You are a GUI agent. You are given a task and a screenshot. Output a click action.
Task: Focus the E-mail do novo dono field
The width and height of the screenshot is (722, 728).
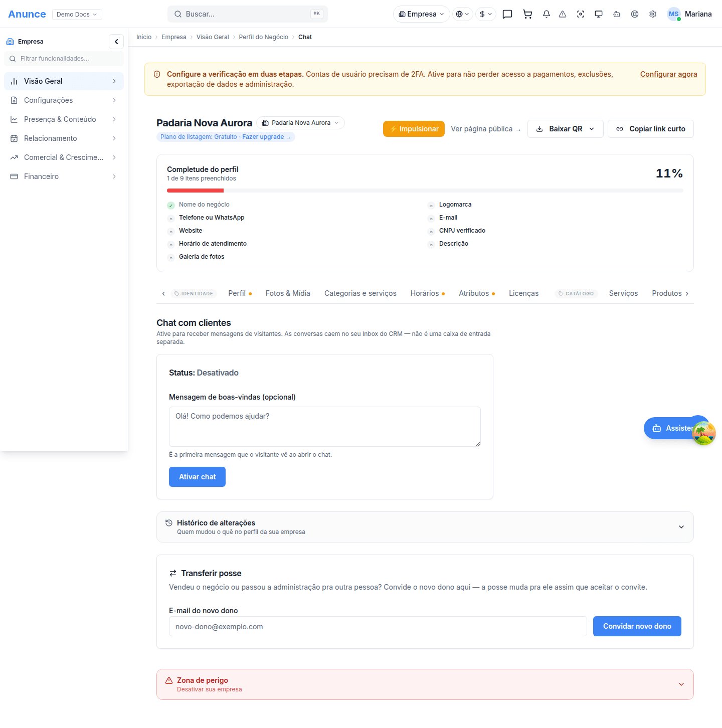pos(378,626)
